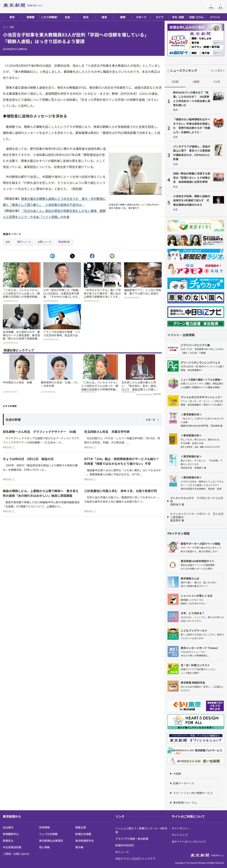227x868 pixels.
Task: Open related article 「在日の金くん」訴訟
Action: pos(54,214)
